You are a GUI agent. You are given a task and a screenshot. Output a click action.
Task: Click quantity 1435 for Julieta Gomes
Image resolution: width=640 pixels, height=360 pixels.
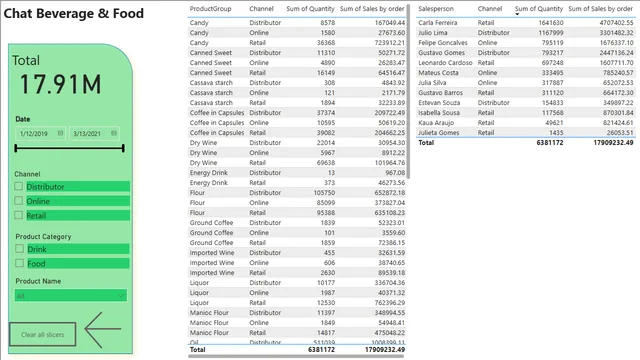(556, 133)
